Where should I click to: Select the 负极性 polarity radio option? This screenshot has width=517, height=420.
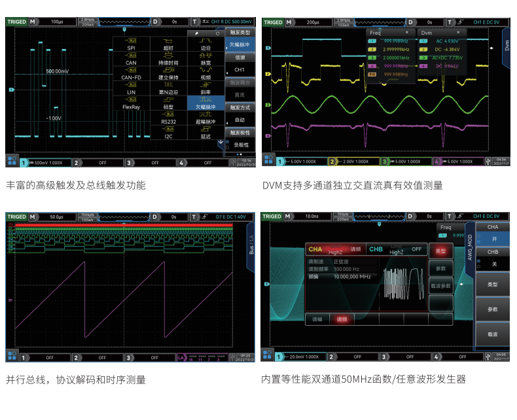pos(240,144)
